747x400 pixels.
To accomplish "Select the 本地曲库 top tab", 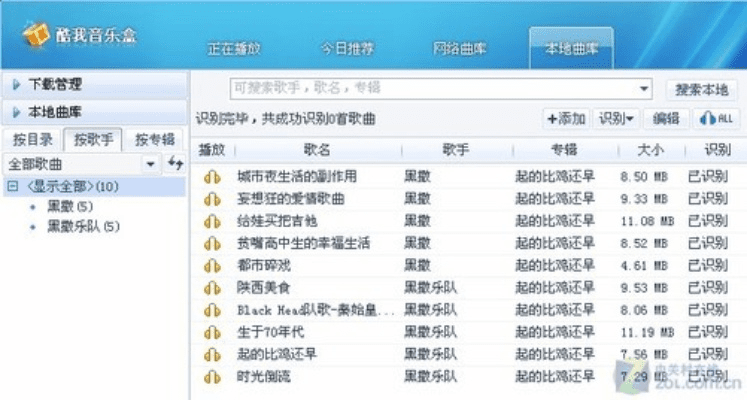I will point(571,49).
